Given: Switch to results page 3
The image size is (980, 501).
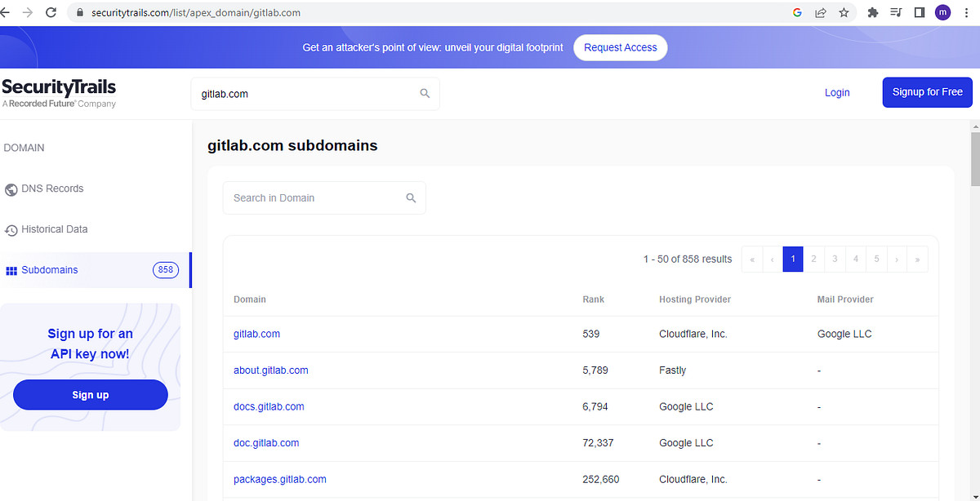Looking at the screenshot, I should point(834,259).
